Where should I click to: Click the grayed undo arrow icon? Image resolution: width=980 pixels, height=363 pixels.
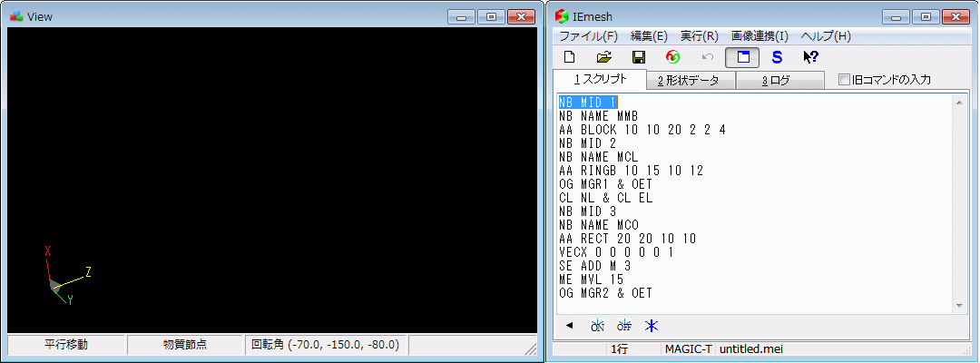pyautogui.click(x=708, y=57)
